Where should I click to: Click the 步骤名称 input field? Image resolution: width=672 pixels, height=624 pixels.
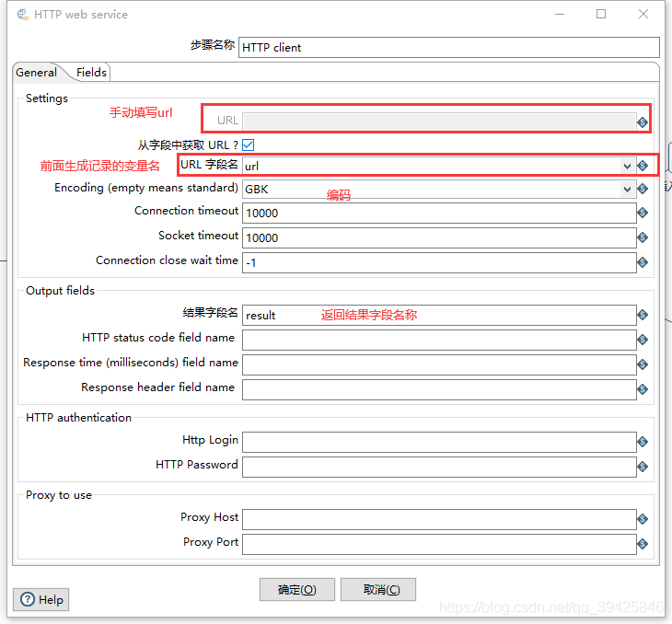448,47
